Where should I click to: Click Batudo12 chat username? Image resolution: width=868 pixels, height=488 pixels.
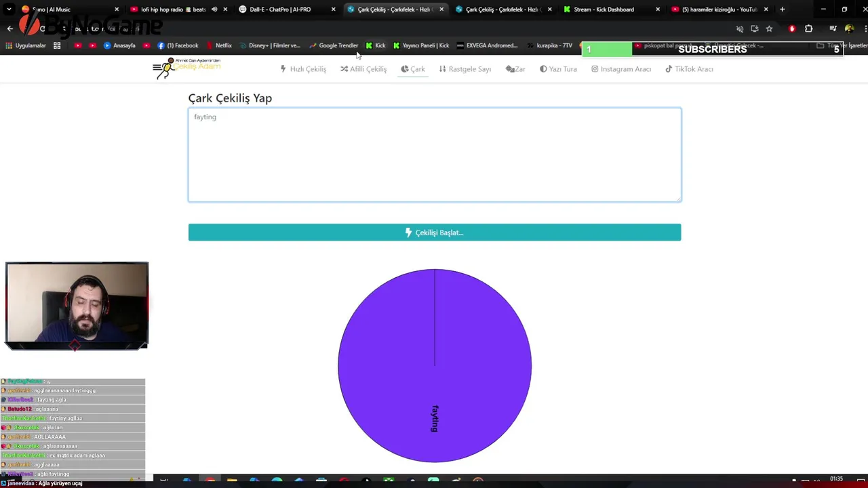pos(19,409)
